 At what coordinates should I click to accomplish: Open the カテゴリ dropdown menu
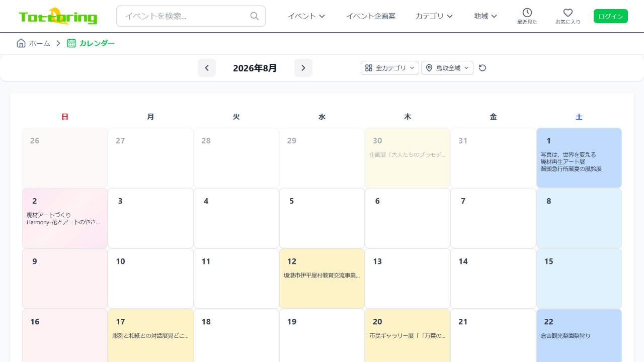click(434, 16)
